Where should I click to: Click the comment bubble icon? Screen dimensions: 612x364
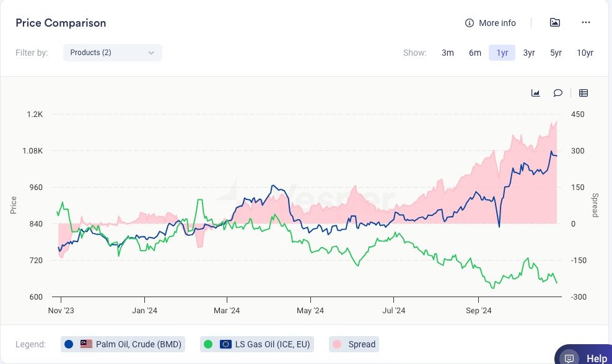point(557,93)
